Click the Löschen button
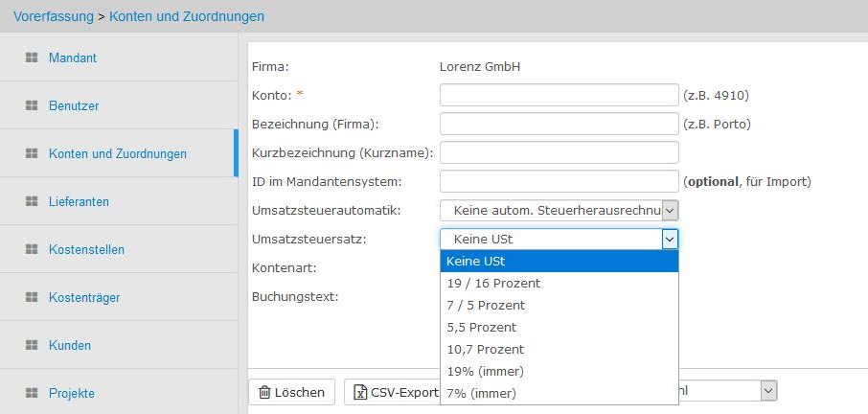Image resolution: width=868 pixels, height=414 pixels. pos(291,392)
